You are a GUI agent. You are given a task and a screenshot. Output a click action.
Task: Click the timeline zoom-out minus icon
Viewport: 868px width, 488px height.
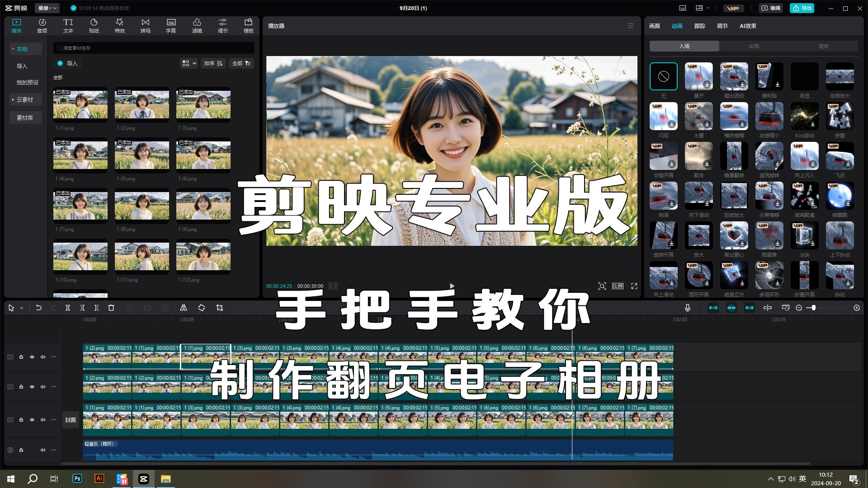[799, 308]
